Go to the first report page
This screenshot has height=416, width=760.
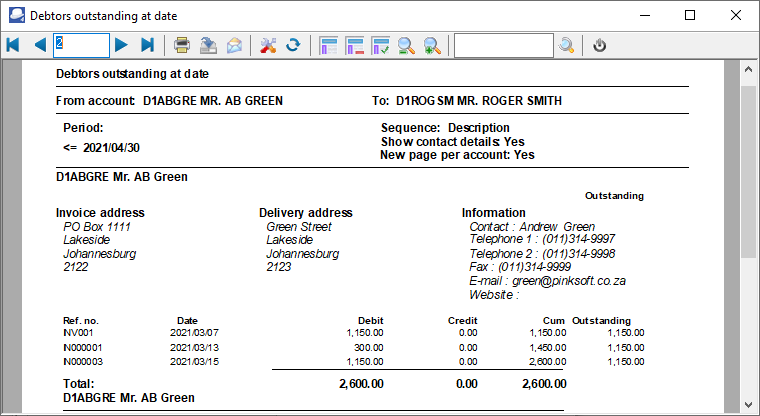(13, 45)
